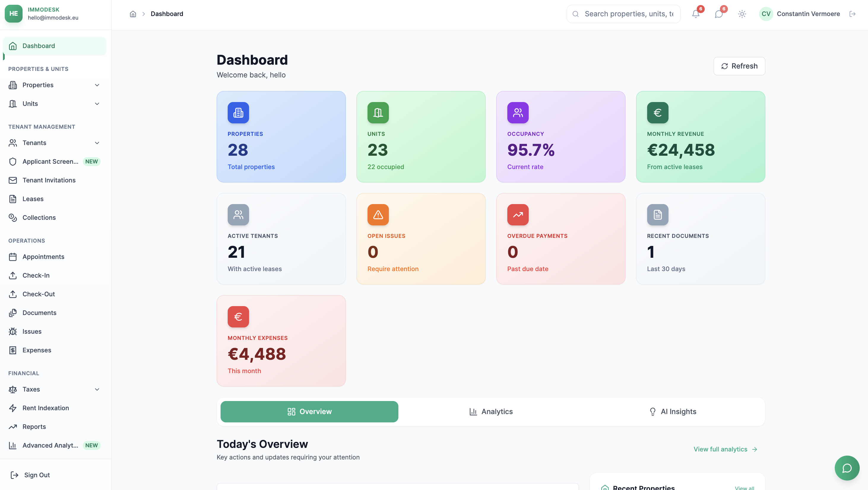The height and width of the screenshot is (490, 868).
Task: Switch to the Analytics tab
Action: click(x=491, y=411)
